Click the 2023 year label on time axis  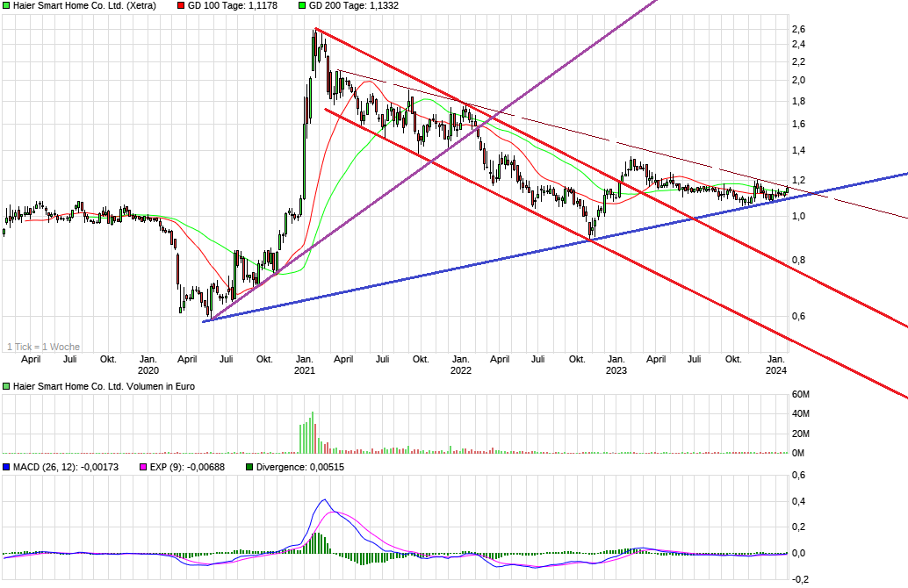pyautogui.click(x=616, y=370)
